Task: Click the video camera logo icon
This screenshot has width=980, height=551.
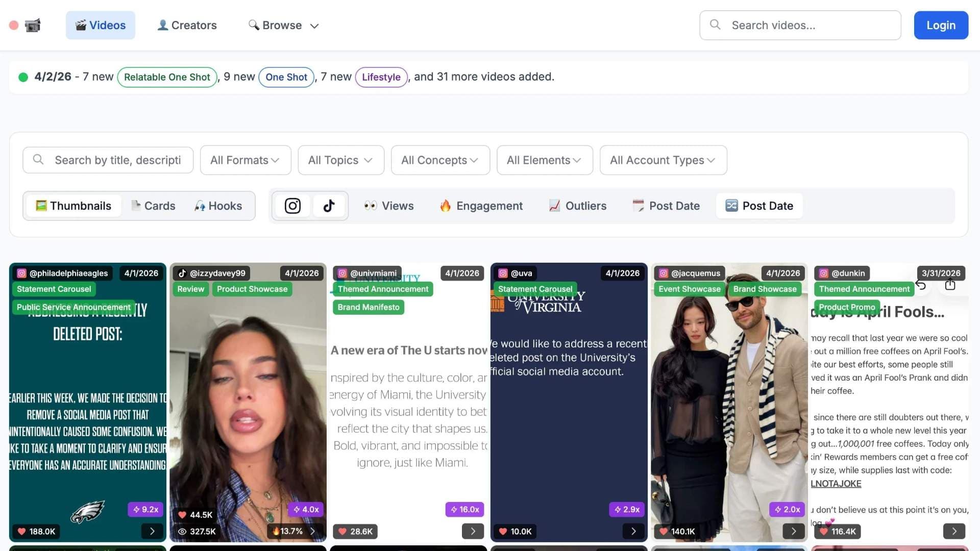Action: point(32,25)
